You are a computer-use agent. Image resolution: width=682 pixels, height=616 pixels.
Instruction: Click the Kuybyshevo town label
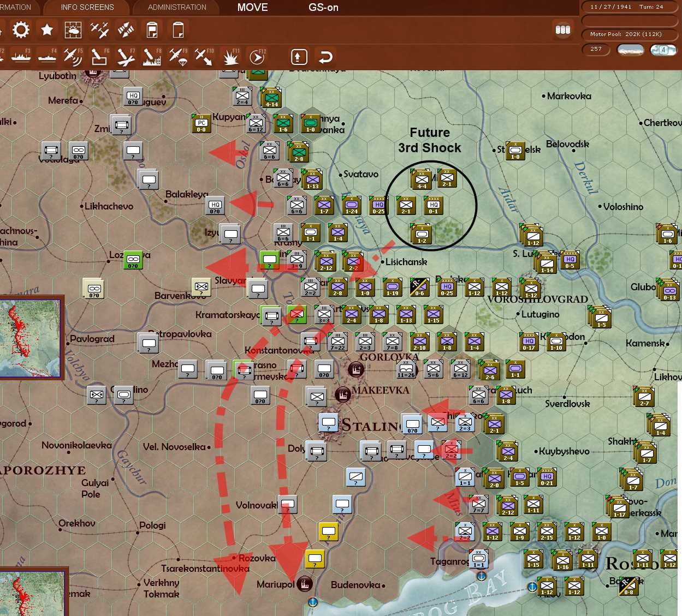(564, 451)
